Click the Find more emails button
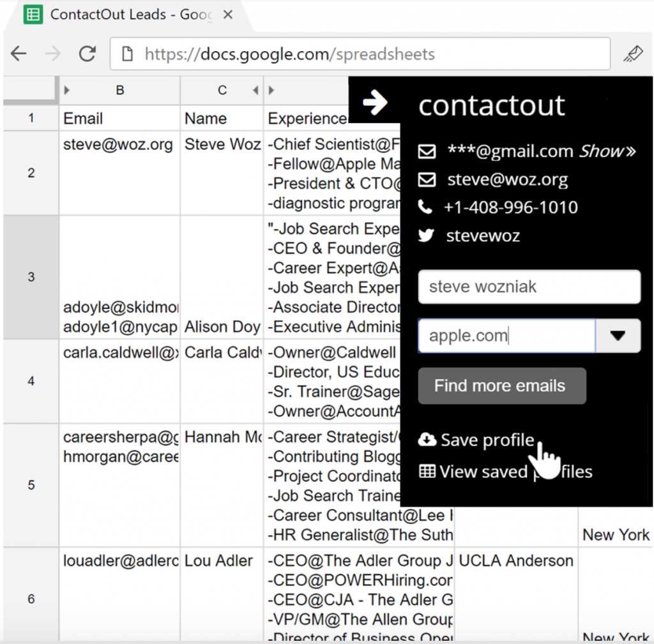 click(x=502, y=386)
